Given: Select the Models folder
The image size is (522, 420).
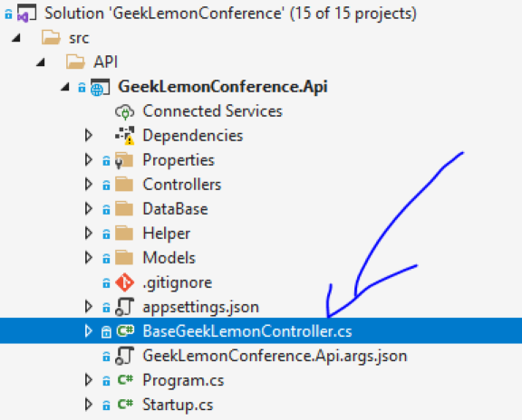Looking at the screenshot, I should click(169, 258).
